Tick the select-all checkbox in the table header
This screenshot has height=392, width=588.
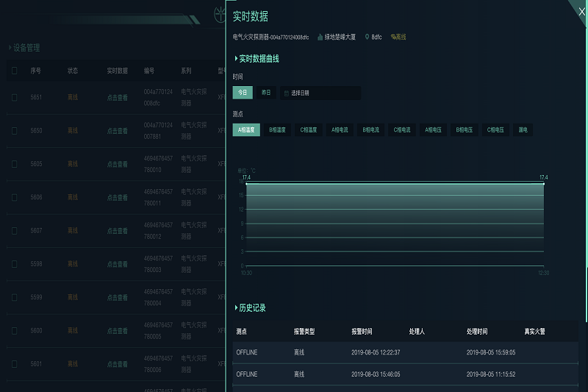[x=14, y=71]
